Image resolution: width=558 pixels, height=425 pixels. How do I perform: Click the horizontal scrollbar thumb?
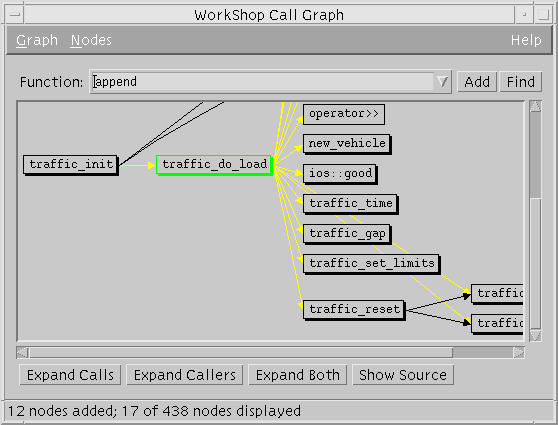(241, 352)
